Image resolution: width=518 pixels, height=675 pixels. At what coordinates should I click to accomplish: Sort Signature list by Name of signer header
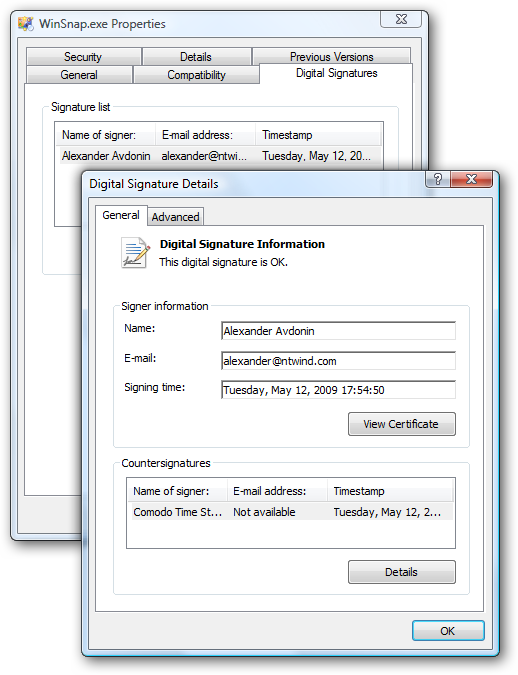pos(106,135)
